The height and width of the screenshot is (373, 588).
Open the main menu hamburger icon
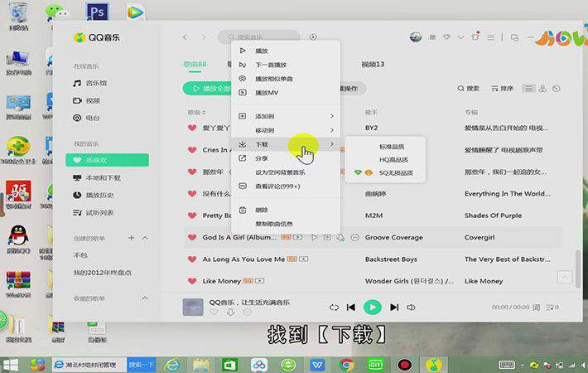point(490,37)
